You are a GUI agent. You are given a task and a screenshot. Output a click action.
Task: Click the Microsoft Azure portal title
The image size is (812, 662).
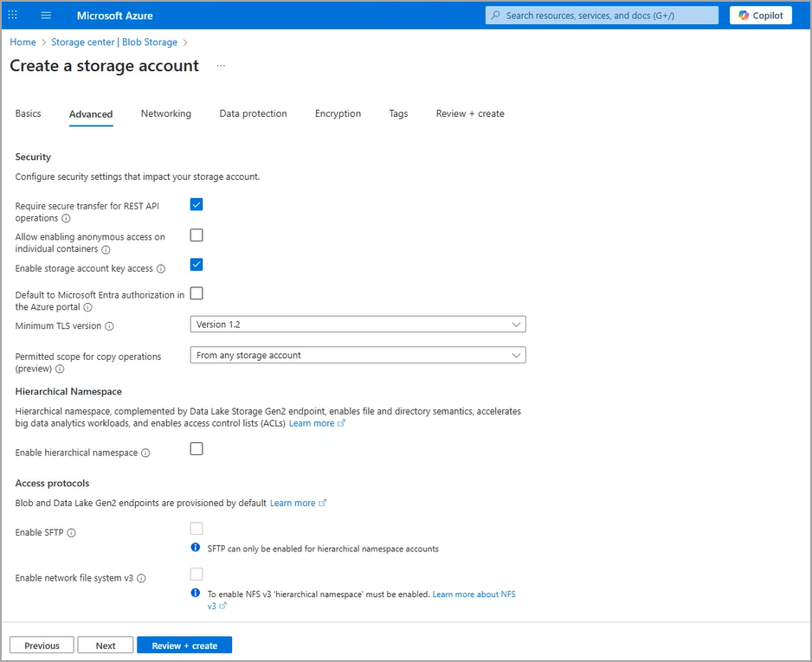point(115,16)
